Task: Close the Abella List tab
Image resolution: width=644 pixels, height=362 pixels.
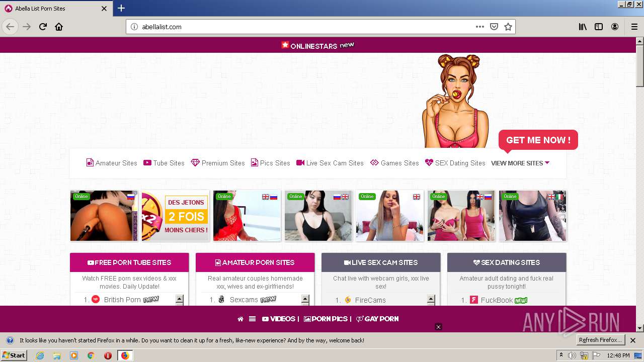Action: (x=104, y=9)
